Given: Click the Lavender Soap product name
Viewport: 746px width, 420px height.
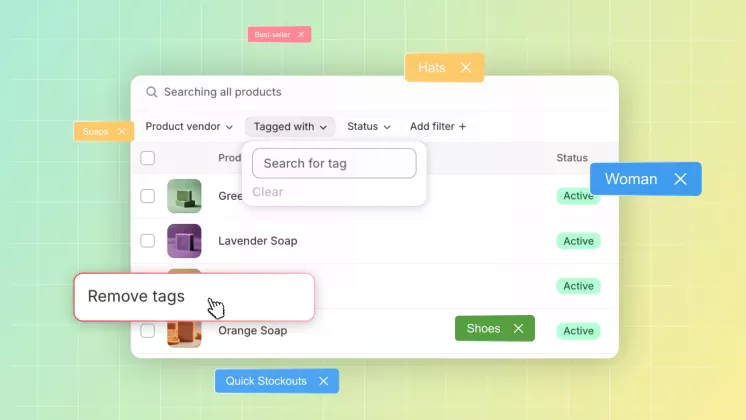Looking at the screenshot, I should (257, 241).
